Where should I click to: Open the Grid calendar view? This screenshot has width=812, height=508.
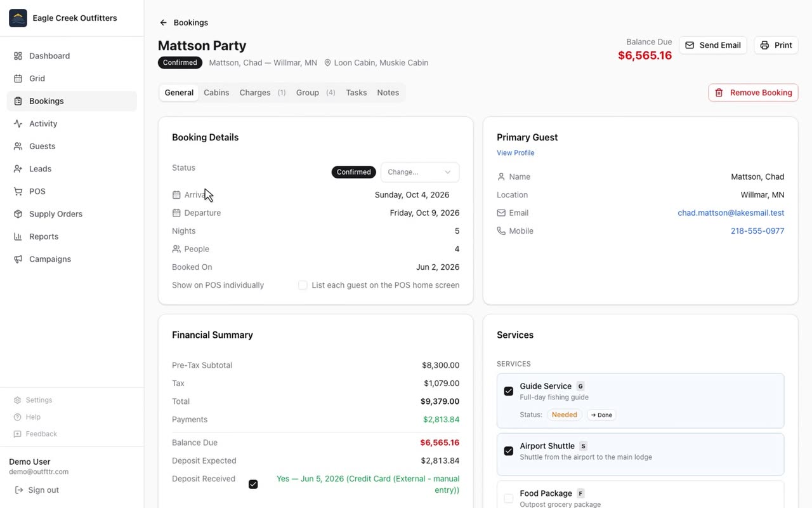coord(72,79)
